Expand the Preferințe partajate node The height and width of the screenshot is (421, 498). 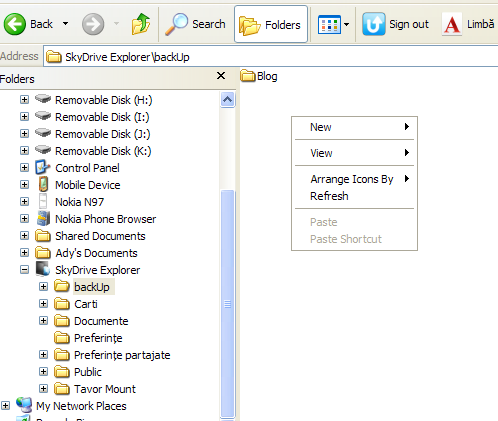pyautogui.click(x=43, y=354)
